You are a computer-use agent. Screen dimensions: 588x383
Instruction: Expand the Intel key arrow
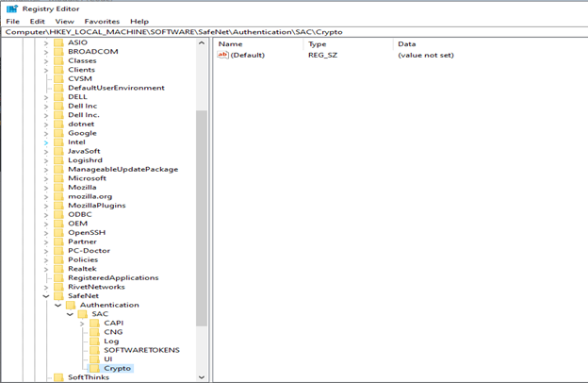46,142
